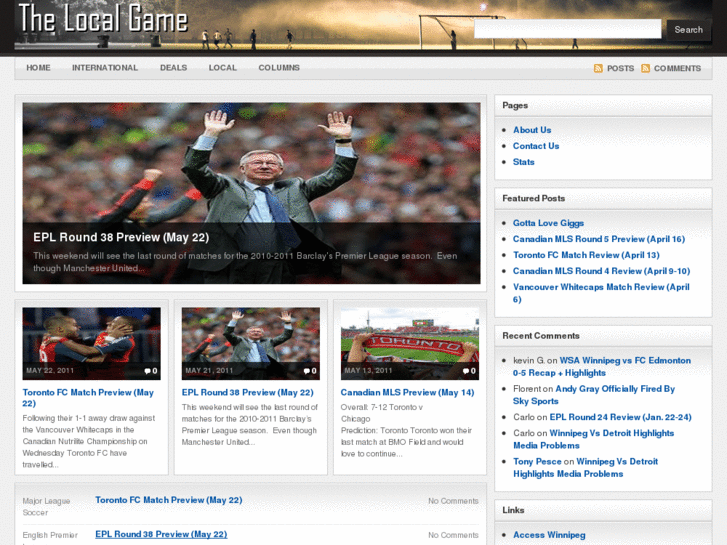Open Vancouver Whitecaps Match Review link
727x545 pixels.
click(601, 293)
